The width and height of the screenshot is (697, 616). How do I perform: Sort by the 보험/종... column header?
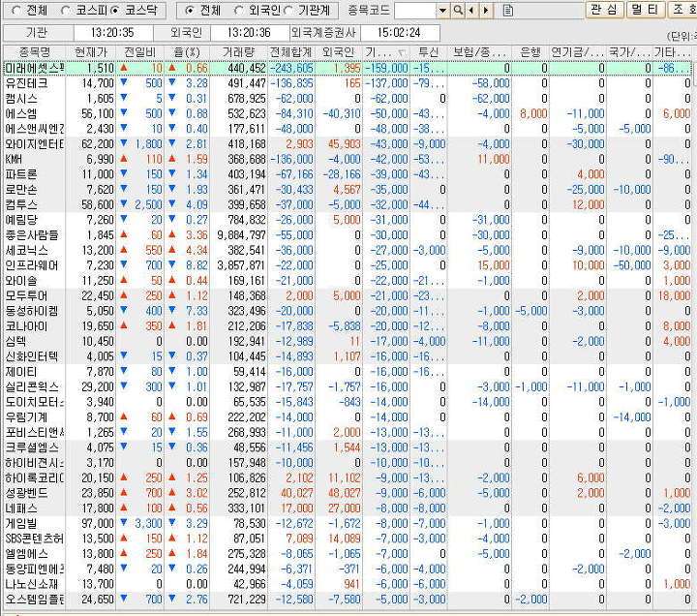pyautogui.click(x=479, y=52)
